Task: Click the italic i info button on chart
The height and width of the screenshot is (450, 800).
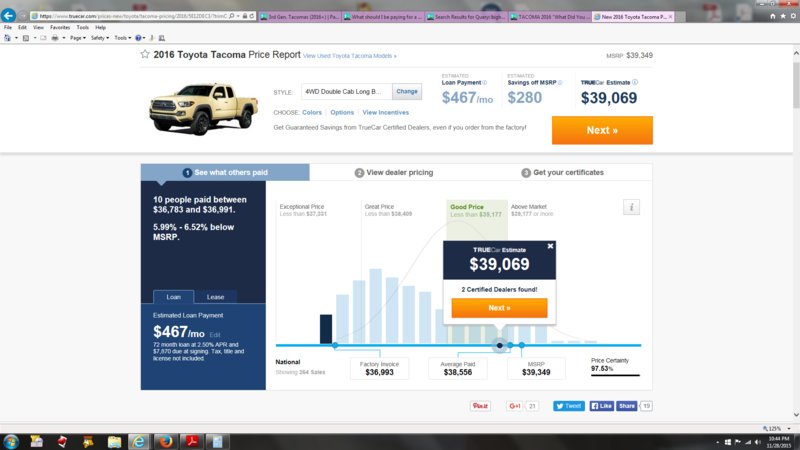Action: 631,207
